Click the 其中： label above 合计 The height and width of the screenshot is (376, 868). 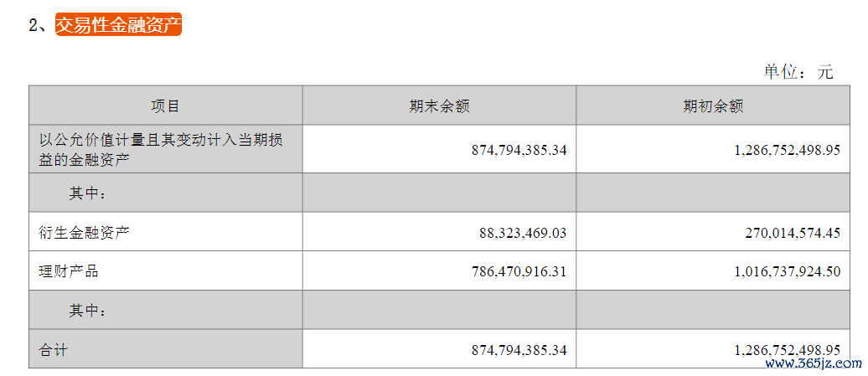coord(87,311)
